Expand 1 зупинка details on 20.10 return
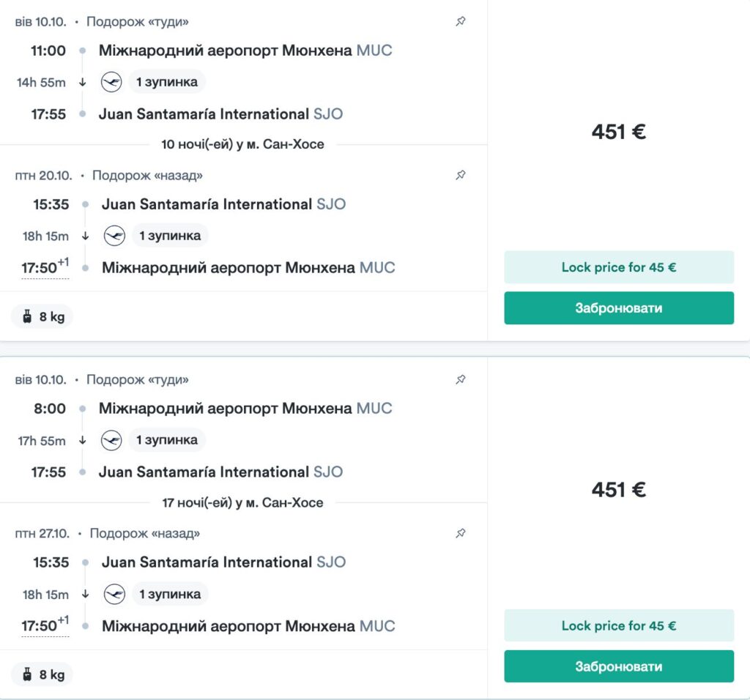Screen dimensions: 750x700 (170, 236)
